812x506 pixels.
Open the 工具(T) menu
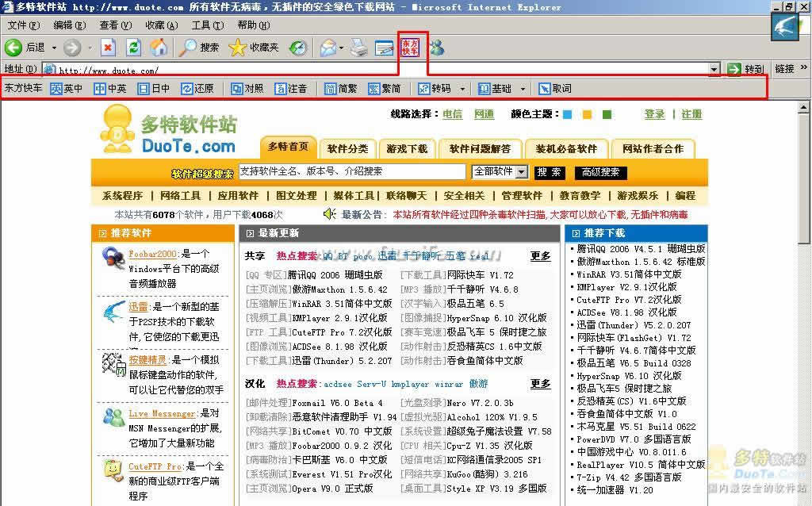207,25
